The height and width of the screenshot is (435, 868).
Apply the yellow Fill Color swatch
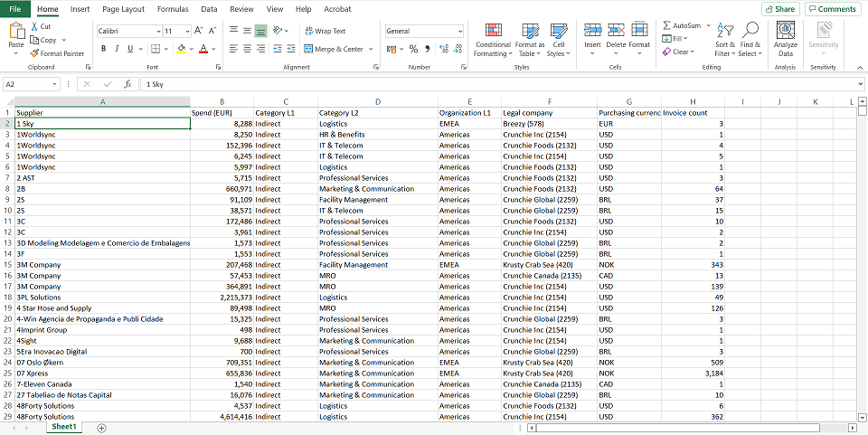point(180,49)
